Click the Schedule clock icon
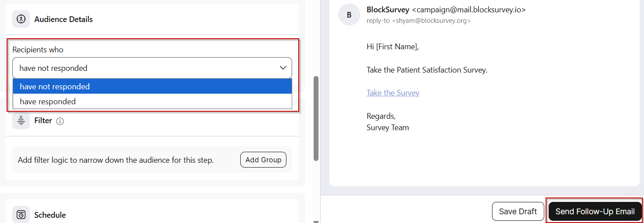Viewport: 644px width, 223px height. click(21, 215)
